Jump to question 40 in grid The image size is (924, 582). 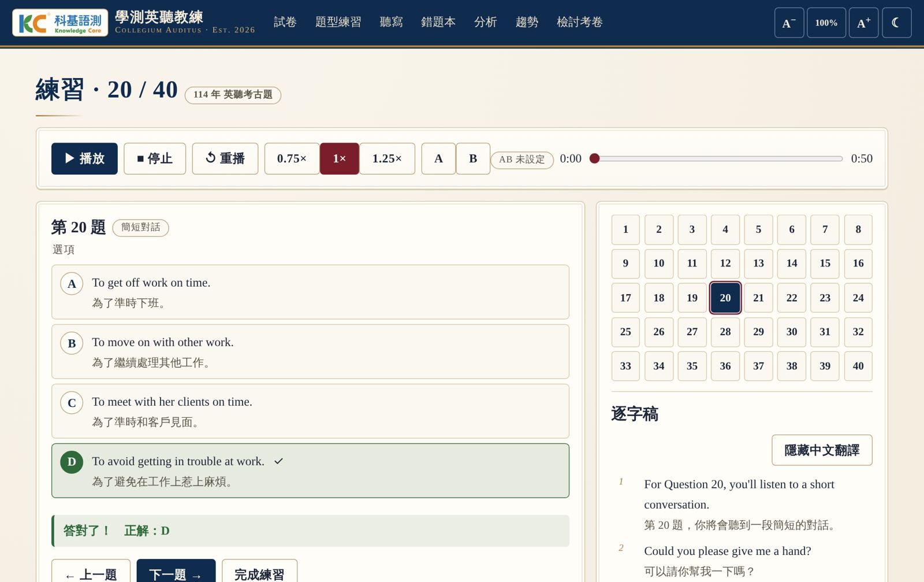[858, 366]
